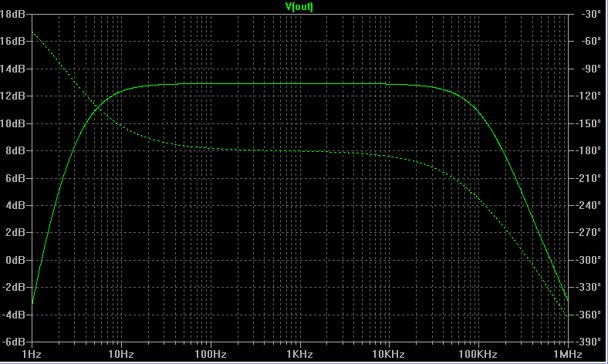608x364 pixels.
Task: Click the 100KHz frequency axis label
Action: (478, 354)
